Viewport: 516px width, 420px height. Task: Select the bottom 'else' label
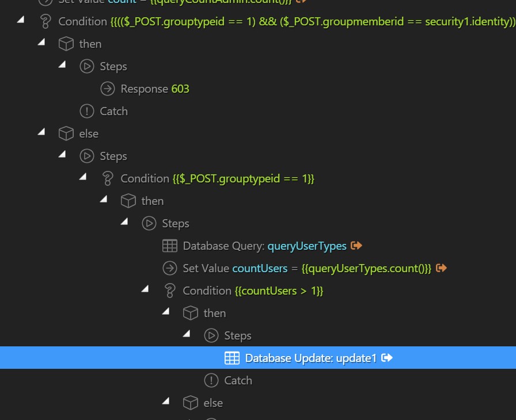tap(213, 403)
